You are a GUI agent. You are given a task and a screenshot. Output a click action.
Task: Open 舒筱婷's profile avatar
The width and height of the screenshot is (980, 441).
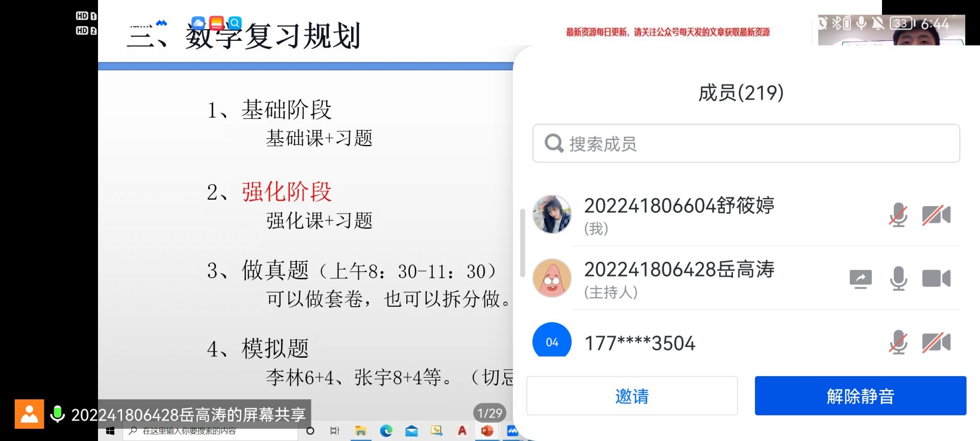(x=552, y=214)
